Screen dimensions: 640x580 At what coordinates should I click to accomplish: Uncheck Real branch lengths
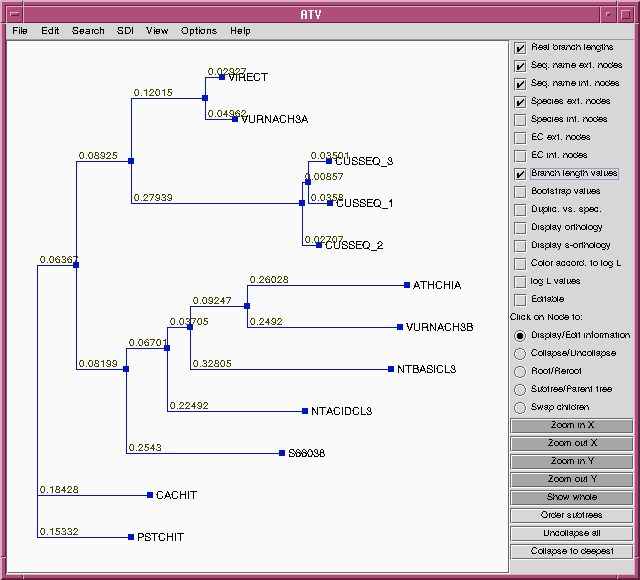(x=520, y=48)
